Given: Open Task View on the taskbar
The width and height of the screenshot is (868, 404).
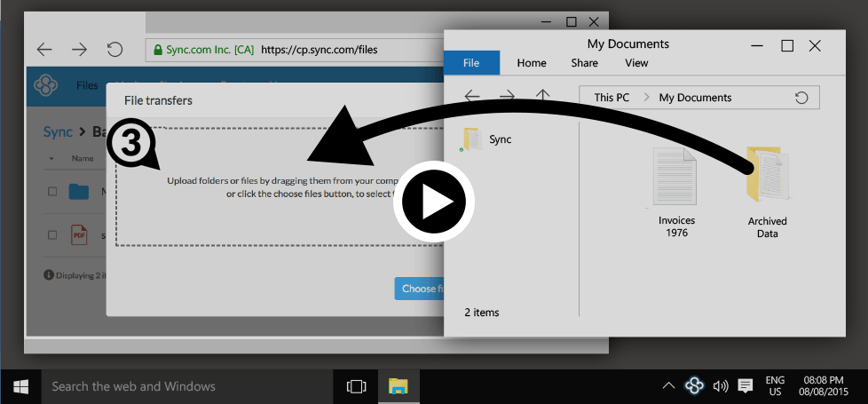Looking at the screenshot, I should 356,386.
